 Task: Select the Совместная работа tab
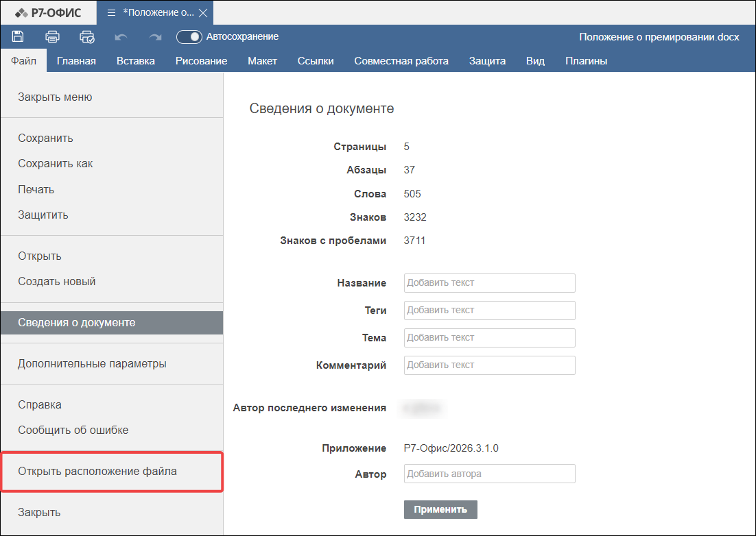(x=401, y=61)
